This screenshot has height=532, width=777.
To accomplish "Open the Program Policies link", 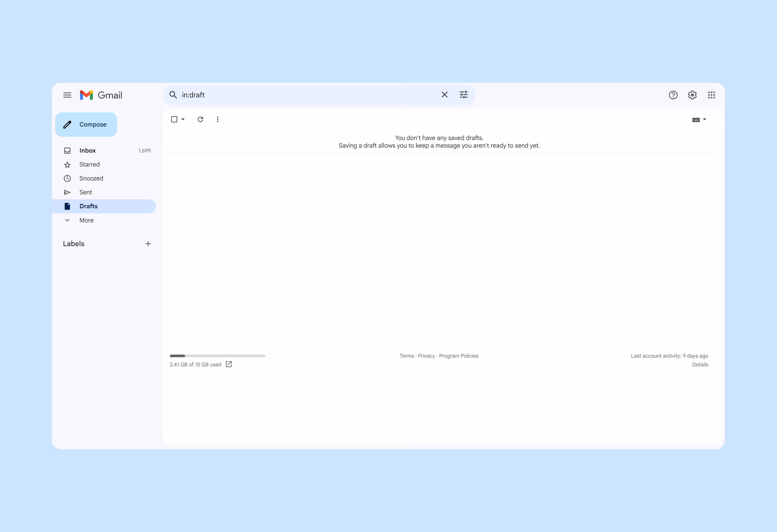I will coord(459,356).
